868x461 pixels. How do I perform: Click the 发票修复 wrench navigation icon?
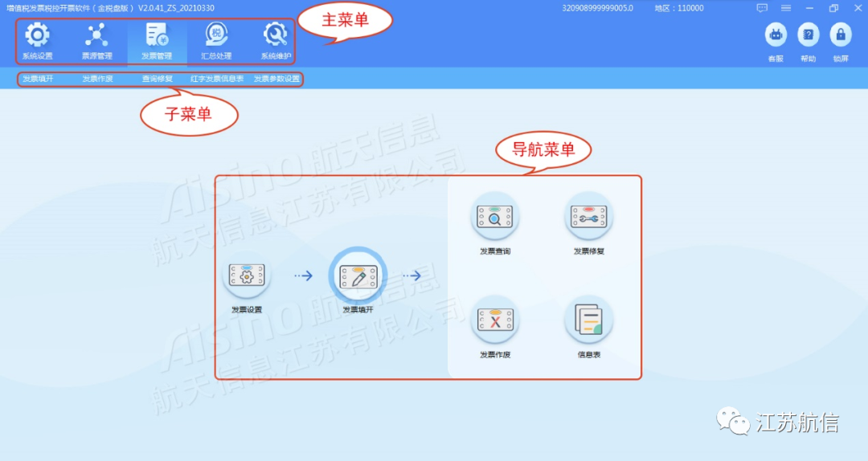click(589, 216)
